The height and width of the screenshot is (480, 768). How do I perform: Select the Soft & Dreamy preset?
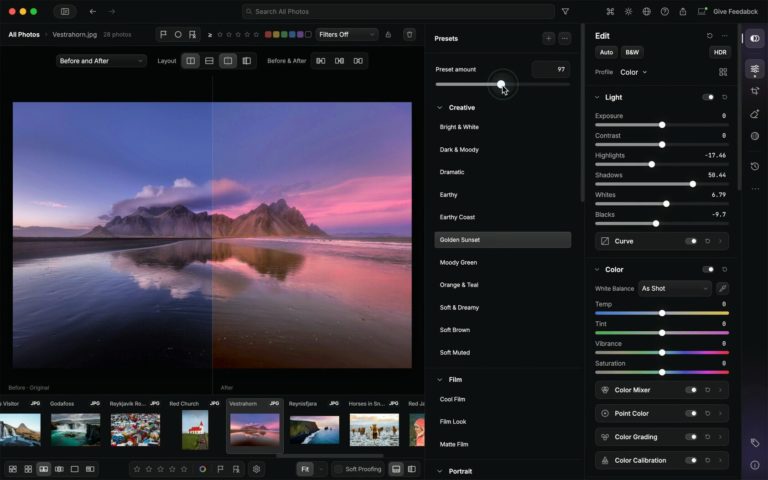(459, 308)
